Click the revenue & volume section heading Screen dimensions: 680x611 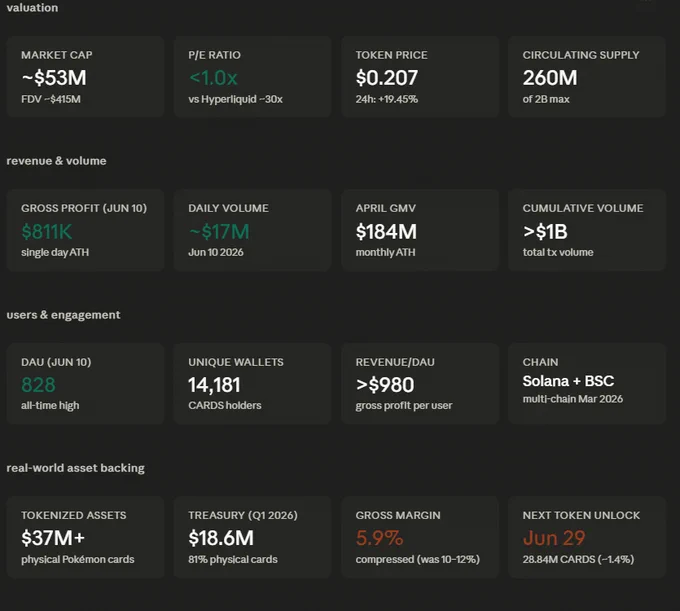(x=56, y=161)
